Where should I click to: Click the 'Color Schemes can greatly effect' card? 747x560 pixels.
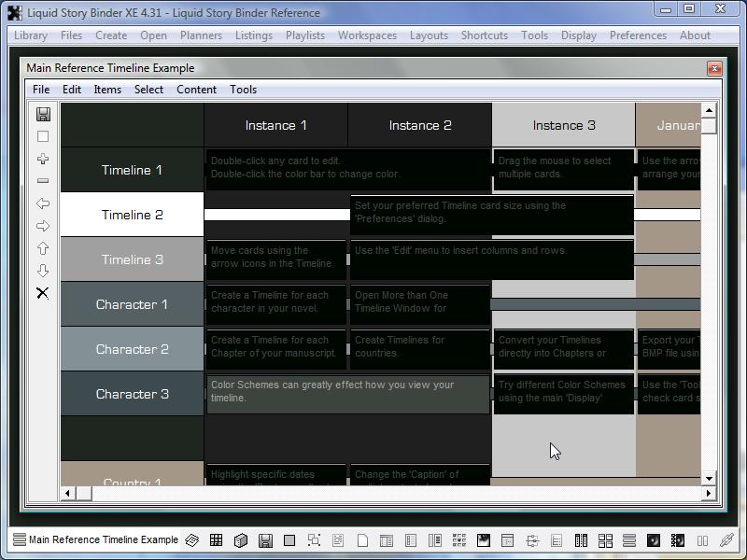tap(347, 393)
